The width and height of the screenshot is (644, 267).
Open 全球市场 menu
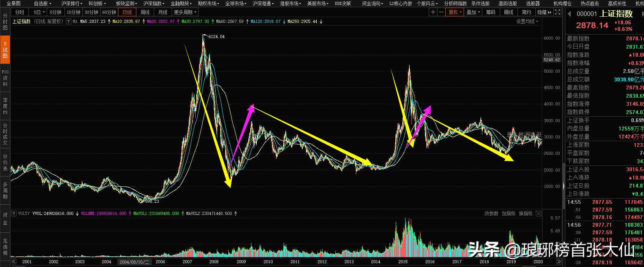236,3
